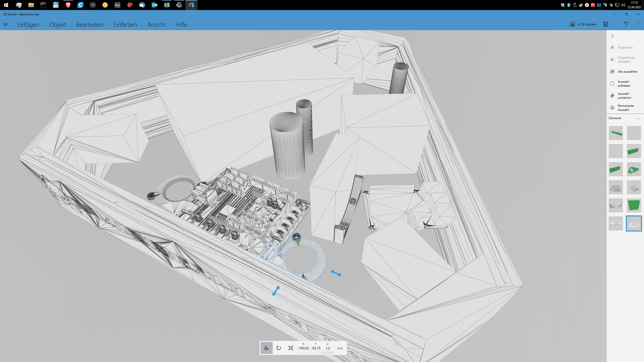The image size is (644, 362).
Task: Open the Einfügen menu
Action: pyautogui.click(x=28, y=25)
